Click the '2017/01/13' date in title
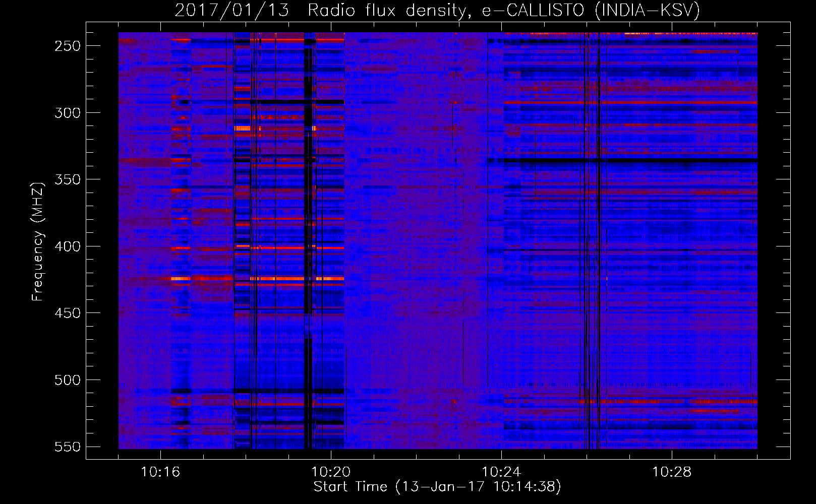The width and height of the screenshot is (816, 504). pos(231,10)
